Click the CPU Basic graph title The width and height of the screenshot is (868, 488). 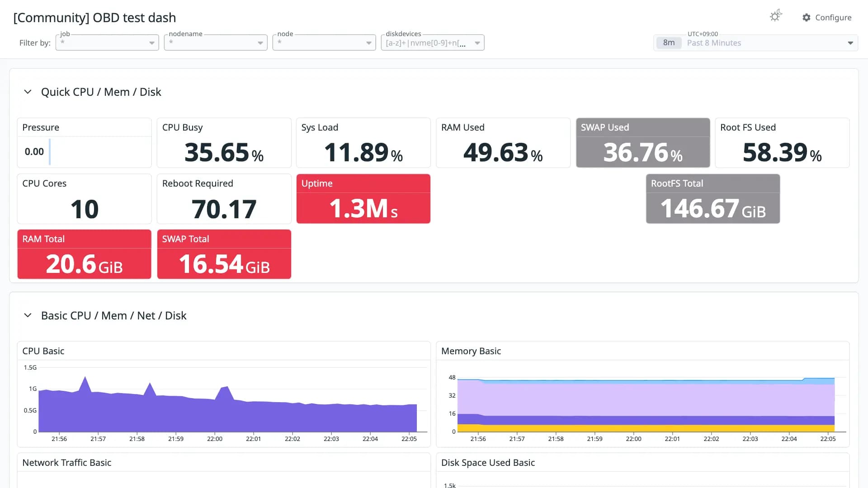(x=43, y=351)
